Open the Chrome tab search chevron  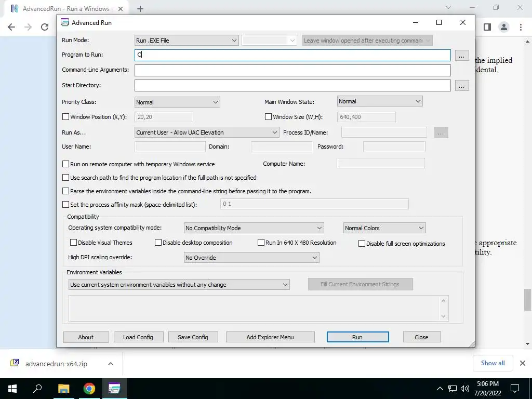[x=448, y=7]
